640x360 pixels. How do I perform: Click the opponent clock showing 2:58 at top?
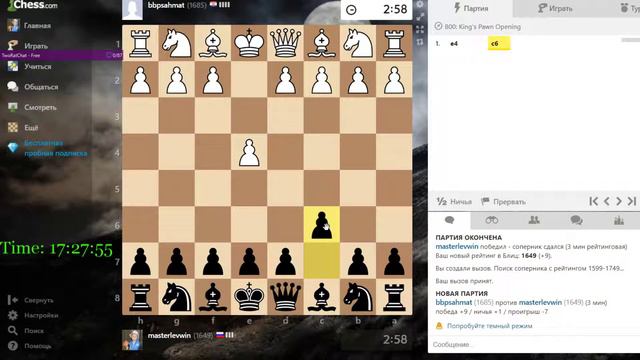click(x=376, y=9)
